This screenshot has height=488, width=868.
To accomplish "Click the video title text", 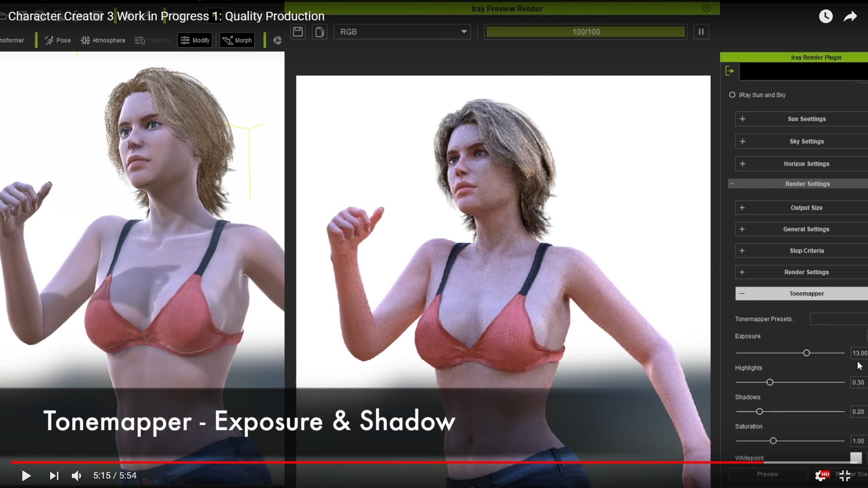I will pos(166,16).
